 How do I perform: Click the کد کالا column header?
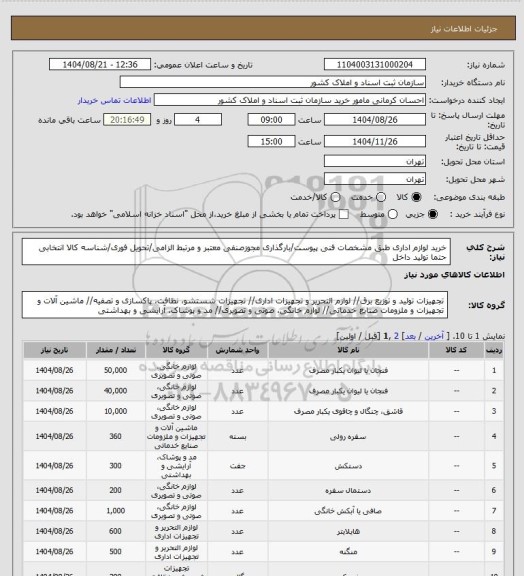(456, 350)
